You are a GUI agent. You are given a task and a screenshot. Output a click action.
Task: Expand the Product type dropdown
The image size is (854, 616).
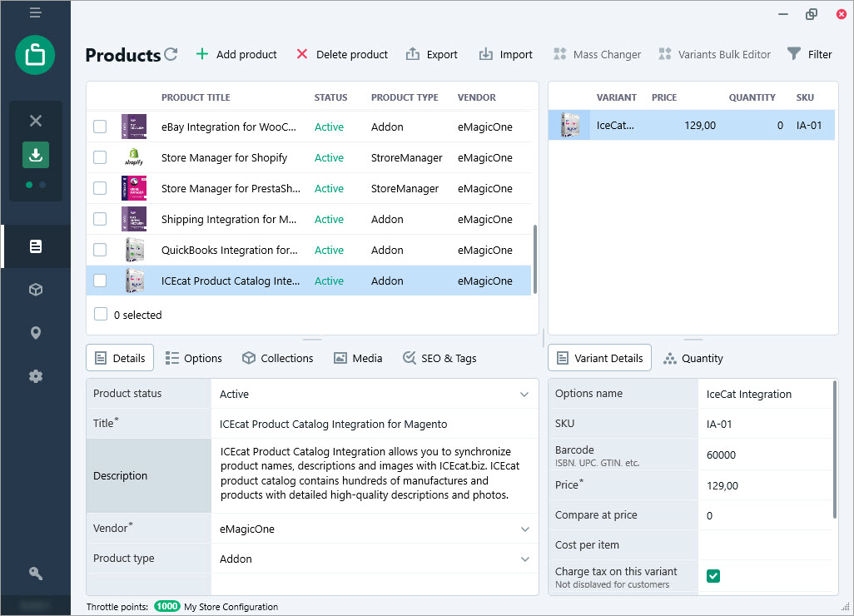pos(524,559)
